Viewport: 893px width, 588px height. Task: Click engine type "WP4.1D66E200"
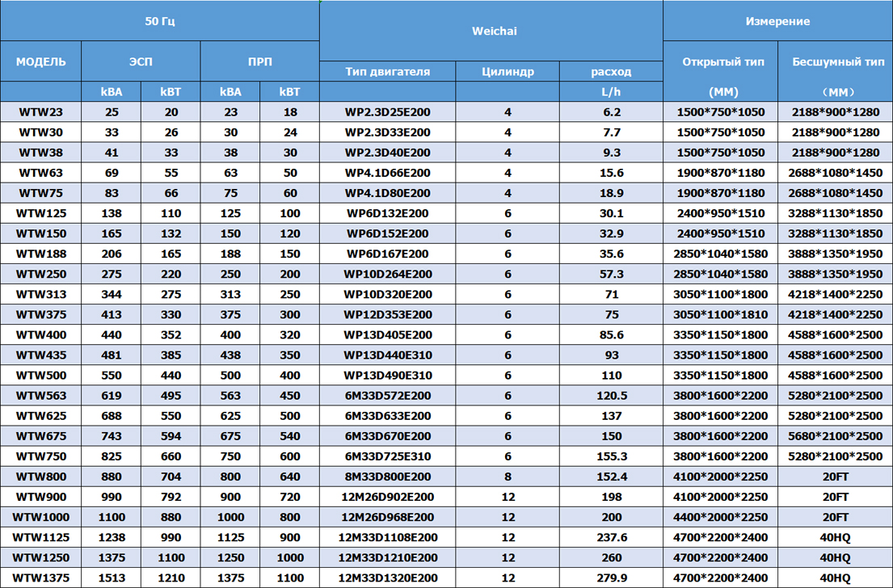tap(387, 173)
